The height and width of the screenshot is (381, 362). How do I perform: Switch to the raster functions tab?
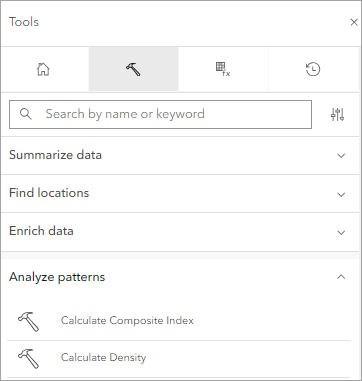223,69
